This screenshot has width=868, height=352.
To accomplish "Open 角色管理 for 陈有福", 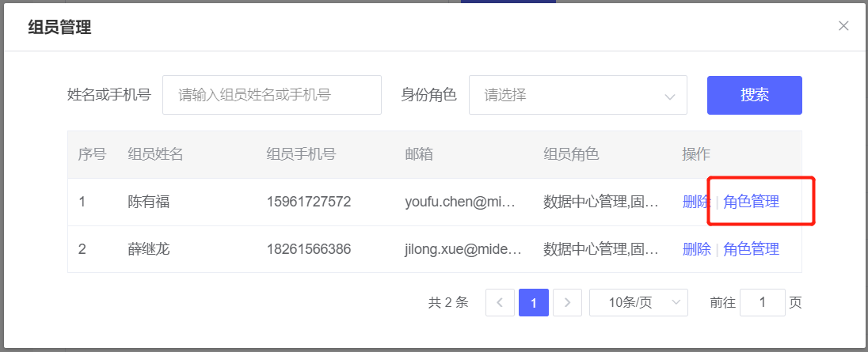I will point(751,202).
